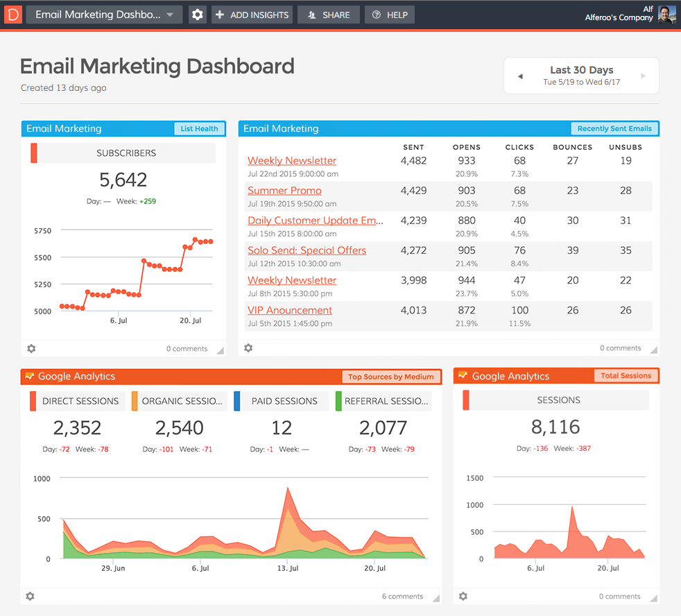
Task: Open settings gear on the Subscribers widget
Action: pyautogui.click(x=31, y=349)
